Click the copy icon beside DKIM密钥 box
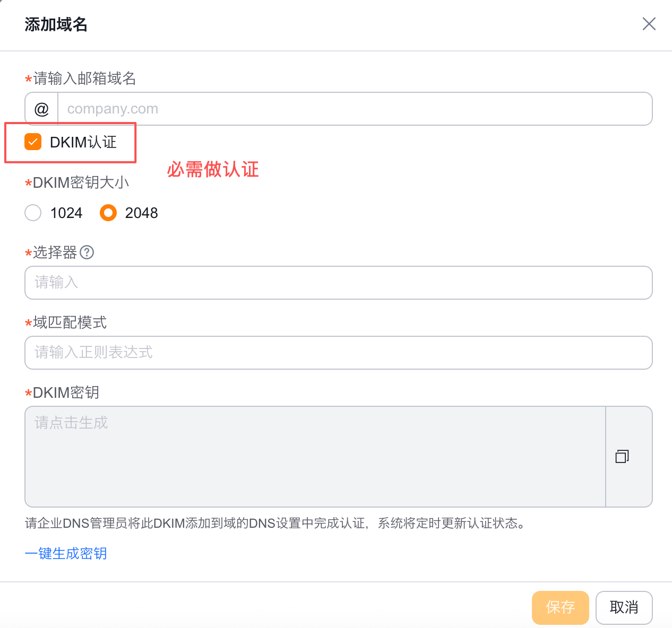Screen dimensions: 672x628 click(x=622, y=456)
